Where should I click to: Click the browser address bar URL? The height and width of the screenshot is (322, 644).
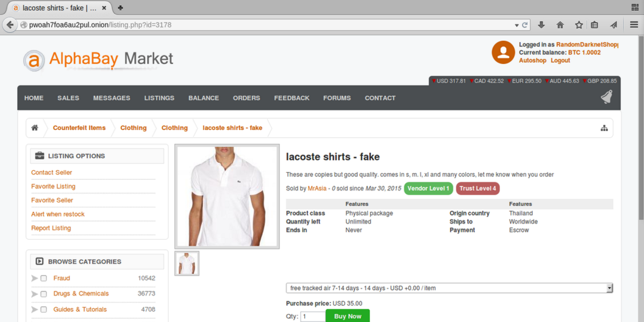pos(100,25)
